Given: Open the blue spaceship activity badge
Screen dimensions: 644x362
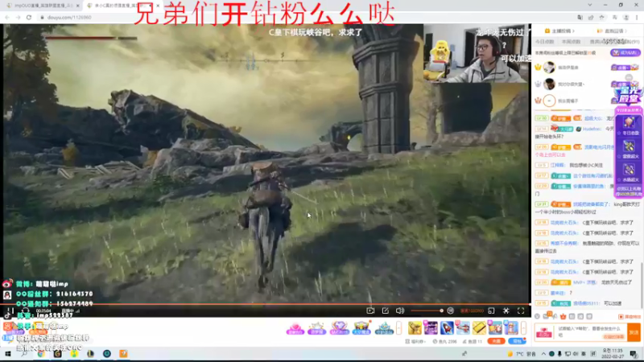Looking at the screenshot, I should (x=384, y=328).
